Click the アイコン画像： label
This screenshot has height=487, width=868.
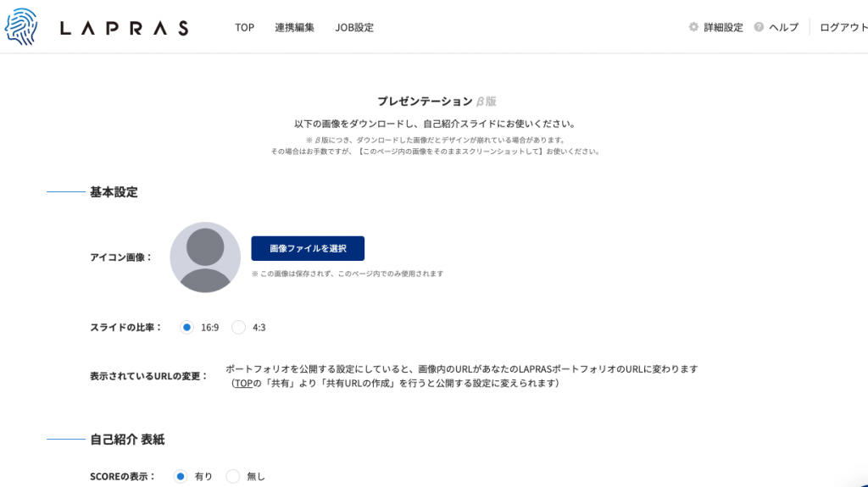(121, 257)
